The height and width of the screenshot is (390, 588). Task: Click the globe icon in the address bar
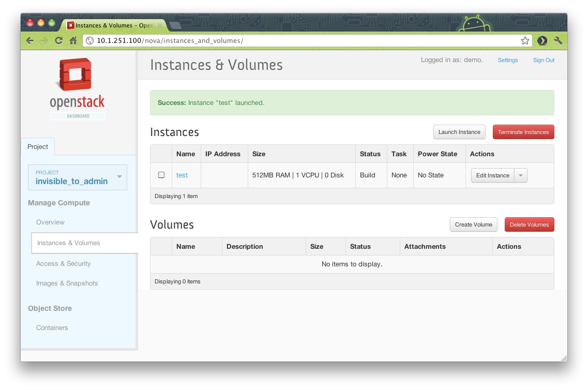(x=89, y=40)
